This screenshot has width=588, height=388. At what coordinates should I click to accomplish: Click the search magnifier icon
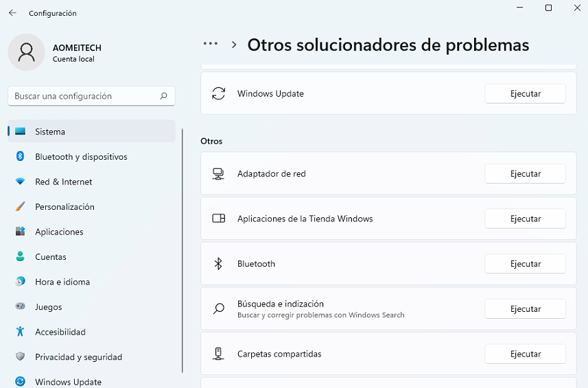163,97
